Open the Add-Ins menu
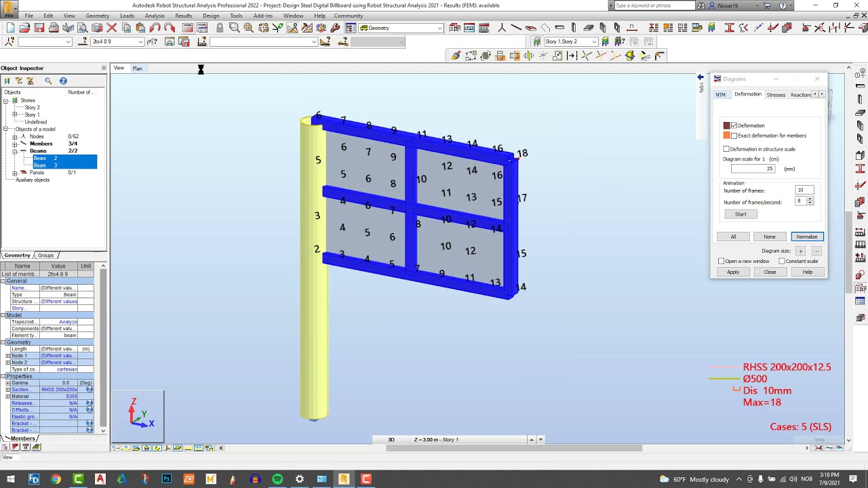This screenshot has height=488, width=868. click(263, 16)
